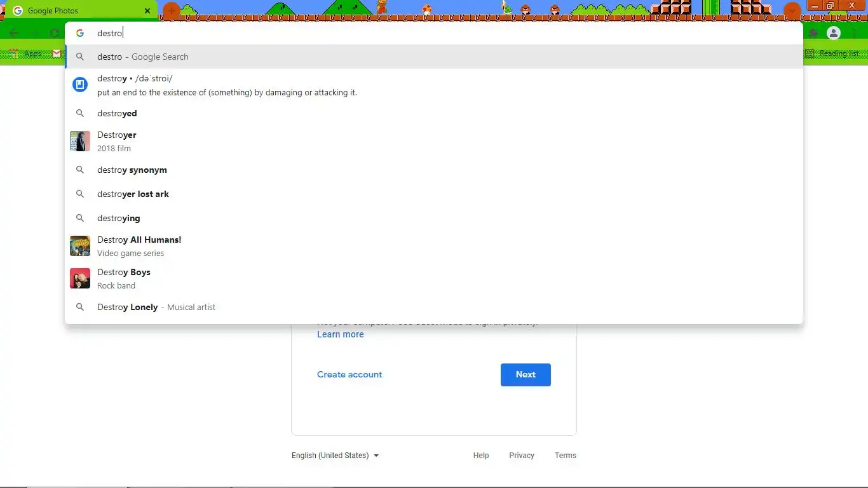
Task: Select 'destroyer lost ark' suggestion
Action: coord(434,194)
